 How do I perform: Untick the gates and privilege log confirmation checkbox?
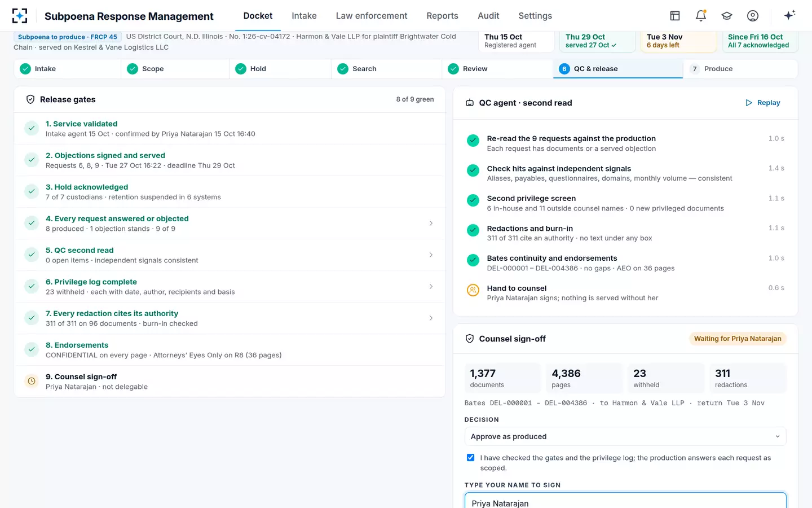click(x=470, y=458)
